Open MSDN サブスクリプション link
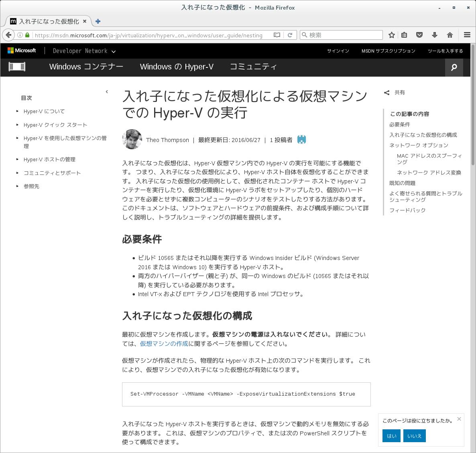 coord(388,51)
